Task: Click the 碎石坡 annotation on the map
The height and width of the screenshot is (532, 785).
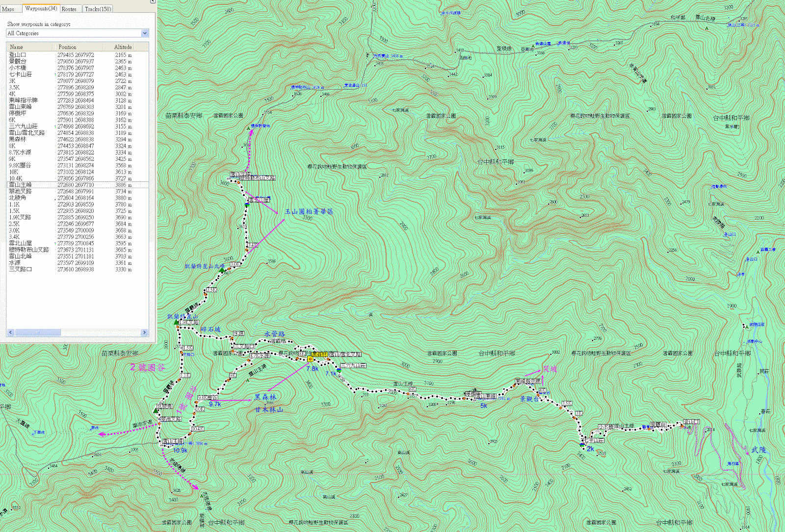Action: 210,329
